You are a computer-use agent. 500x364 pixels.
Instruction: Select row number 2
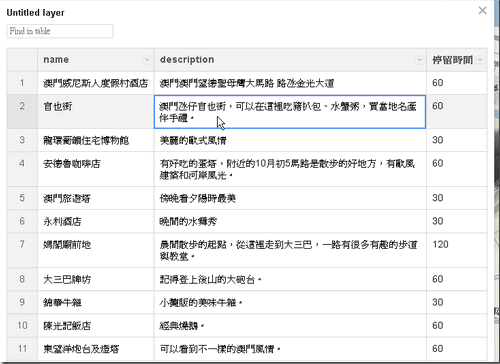[x=22, y=112]
